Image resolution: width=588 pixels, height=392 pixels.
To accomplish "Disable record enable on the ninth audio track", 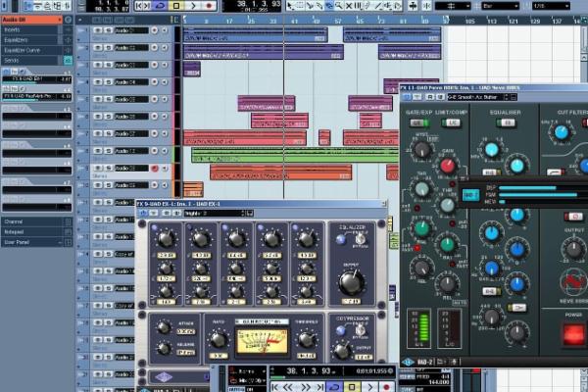I will pyautogui.click(x=155, y=169).
